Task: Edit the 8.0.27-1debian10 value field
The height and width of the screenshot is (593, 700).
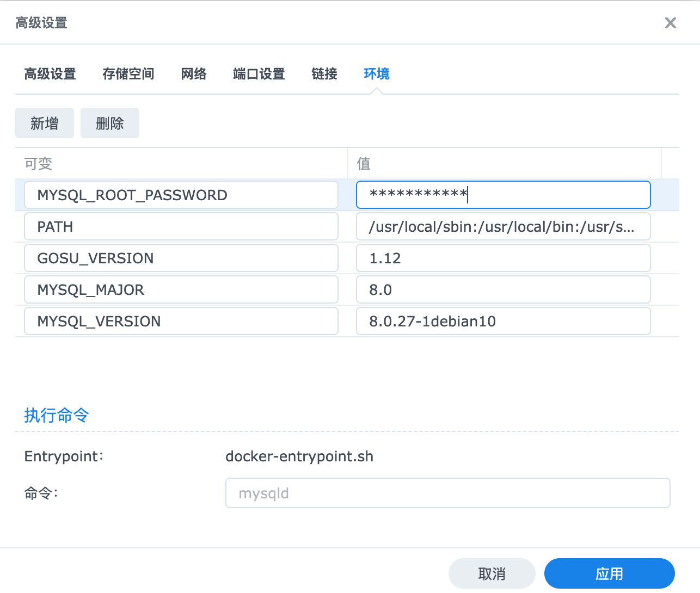Action: [503, 321]
